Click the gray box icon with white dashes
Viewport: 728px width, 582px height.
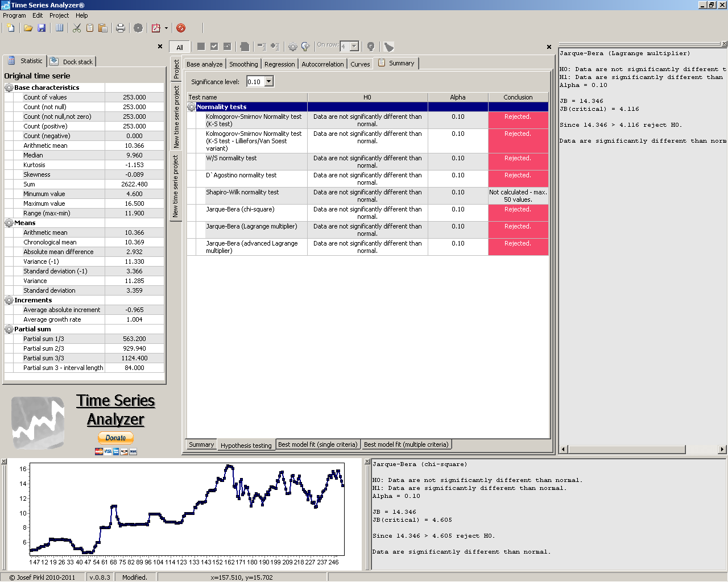coord(227,47)
